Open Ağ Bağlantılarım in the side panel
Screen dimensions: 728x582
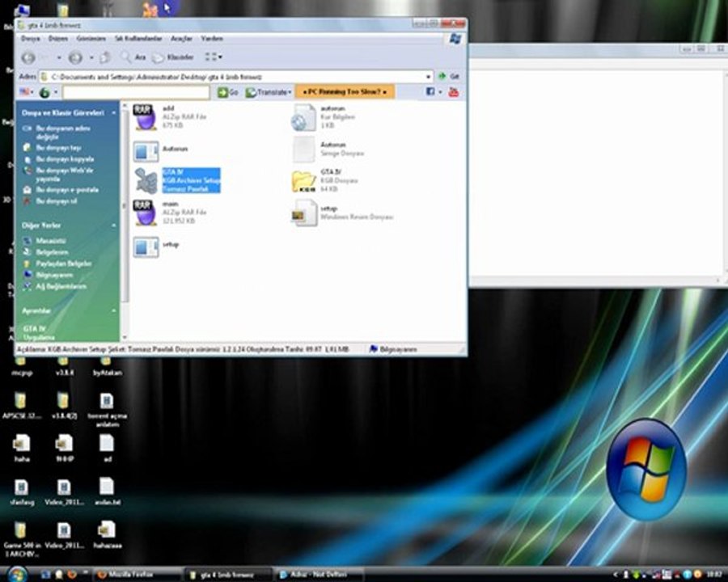[61, 286]
